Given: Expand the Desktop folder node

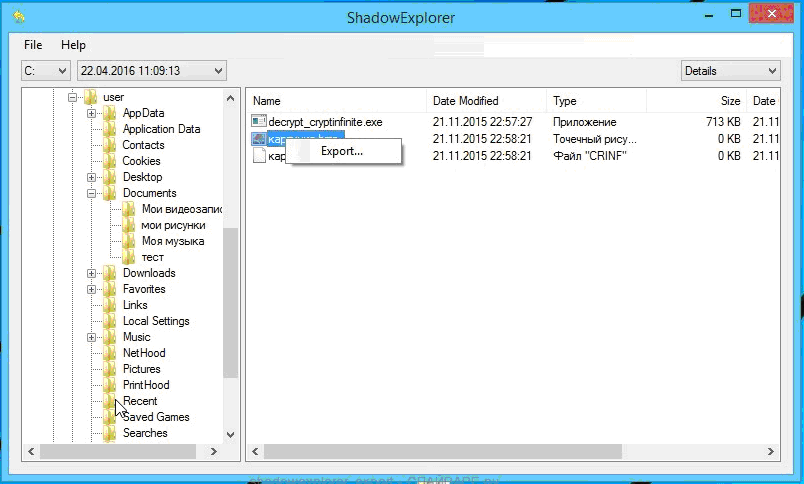Looking at the screenshot, I should [91, 177].
